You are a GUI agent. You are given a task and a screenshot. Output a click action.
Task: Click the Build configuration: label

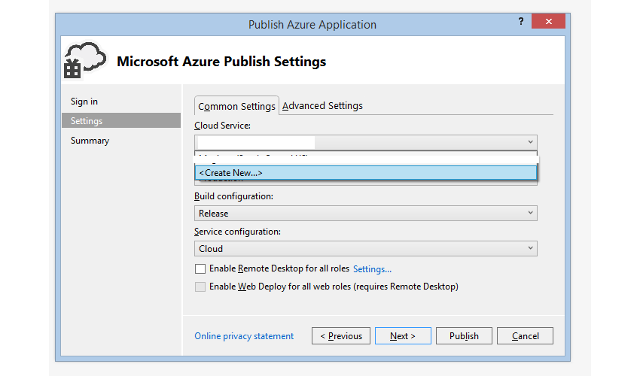tap(234, 196)
